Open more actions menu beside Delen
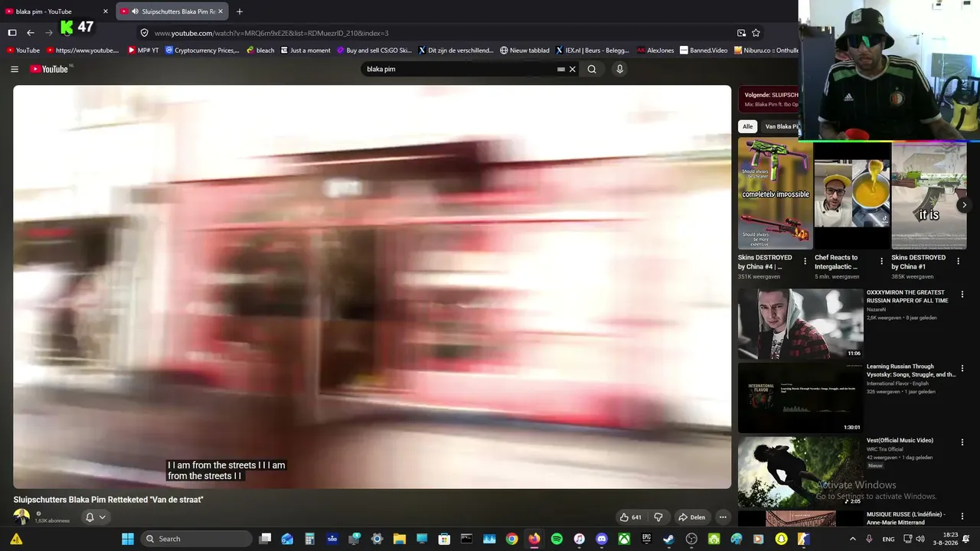The width and height of the screenshot is (980, 551). pyautogui.click(x=723, y=517)
